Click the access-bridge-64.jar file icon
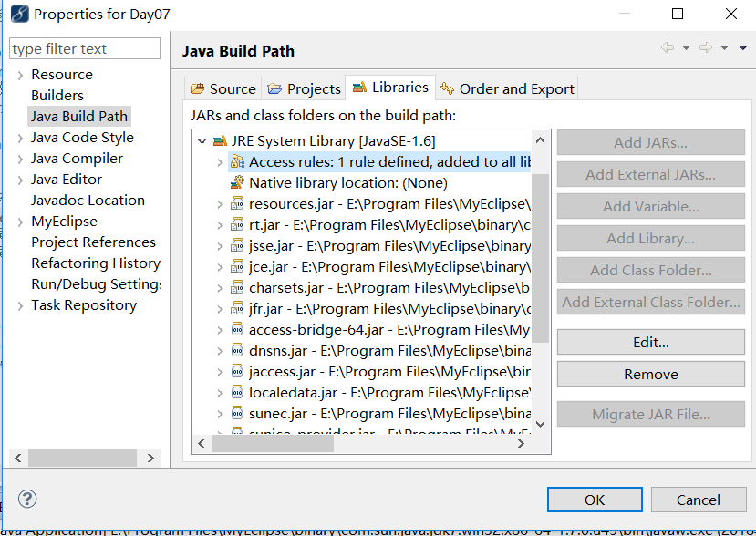 point(237,330)
